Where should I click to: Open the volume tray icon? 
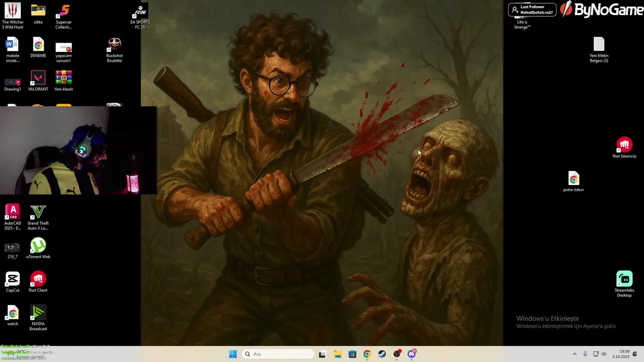click(x=603, y=354)
